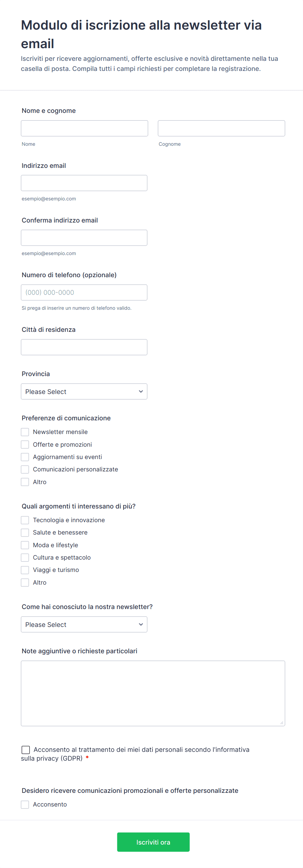
Task: Expand Come hai conosciuto newsletter dropdown
Action: [x=84, y=624]
